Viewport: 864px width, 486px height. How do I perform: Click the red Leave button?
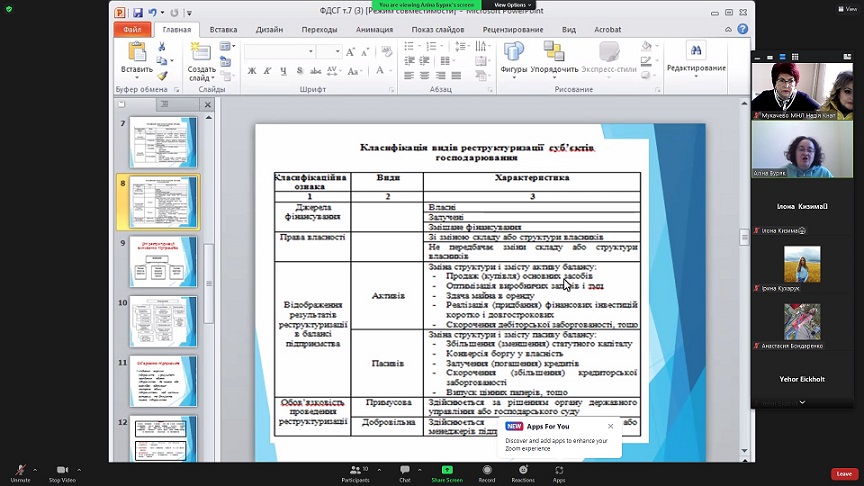(x=844, y=474)
